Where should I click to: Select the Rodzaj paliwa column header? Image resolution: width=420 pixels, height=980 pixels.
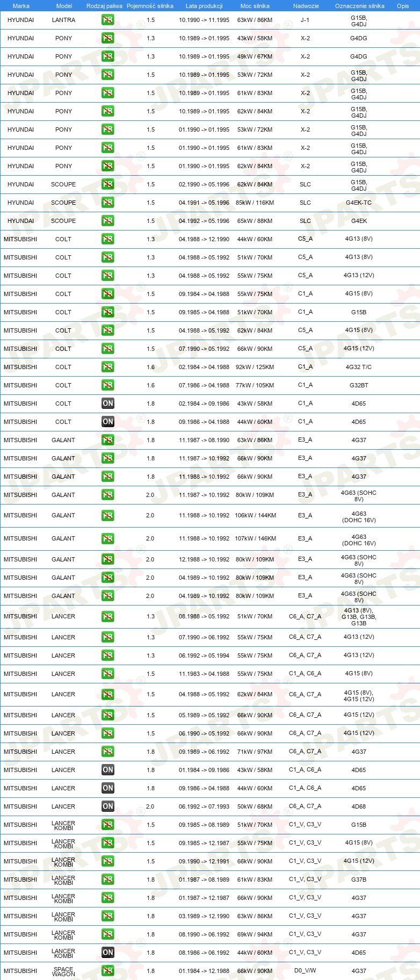(x=104, y=6)
